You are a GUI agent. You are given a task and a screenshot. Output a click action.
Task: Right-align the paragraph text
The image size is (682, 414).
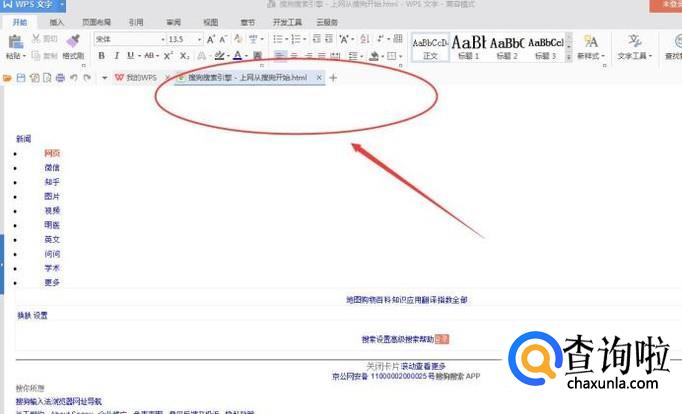coord(309,56)
